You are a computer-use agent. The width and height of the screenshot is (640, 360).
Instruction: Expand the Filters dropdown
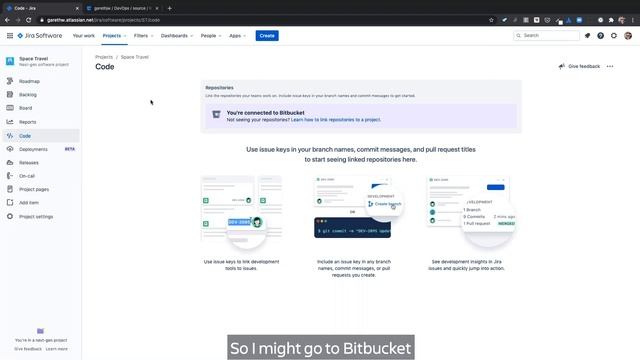[x=143, y=36]
